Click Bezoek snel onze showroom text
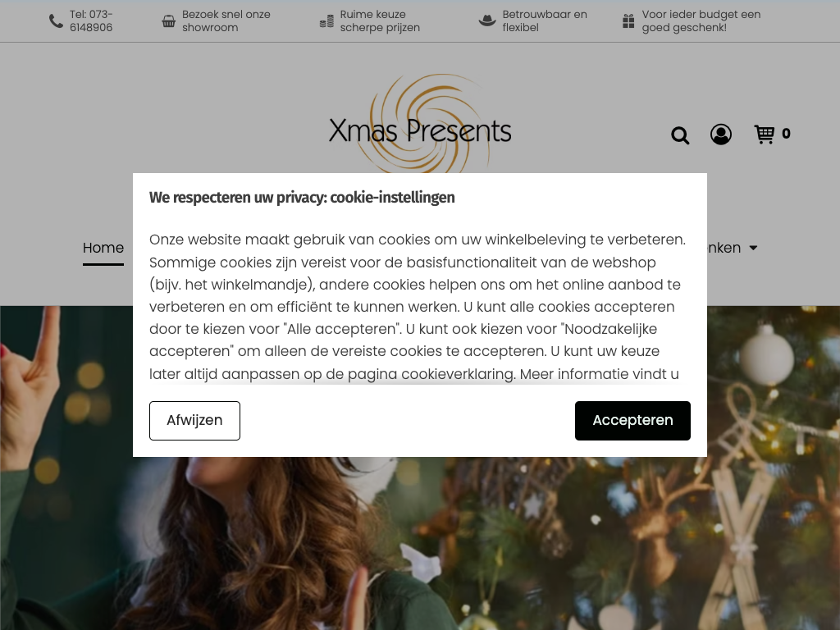This screenshot has height=630, width=840. point(226,21)
